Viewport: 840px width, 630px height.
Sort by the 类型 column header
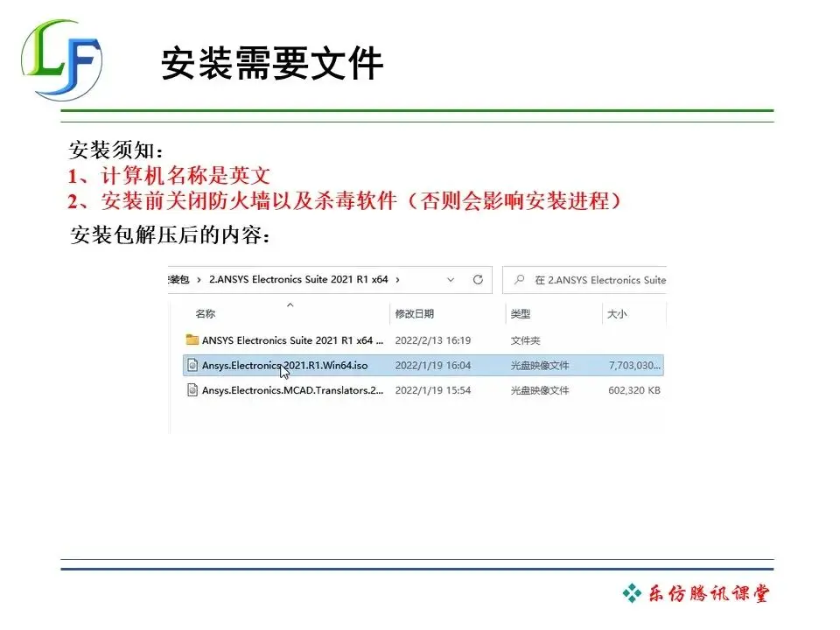520,313
